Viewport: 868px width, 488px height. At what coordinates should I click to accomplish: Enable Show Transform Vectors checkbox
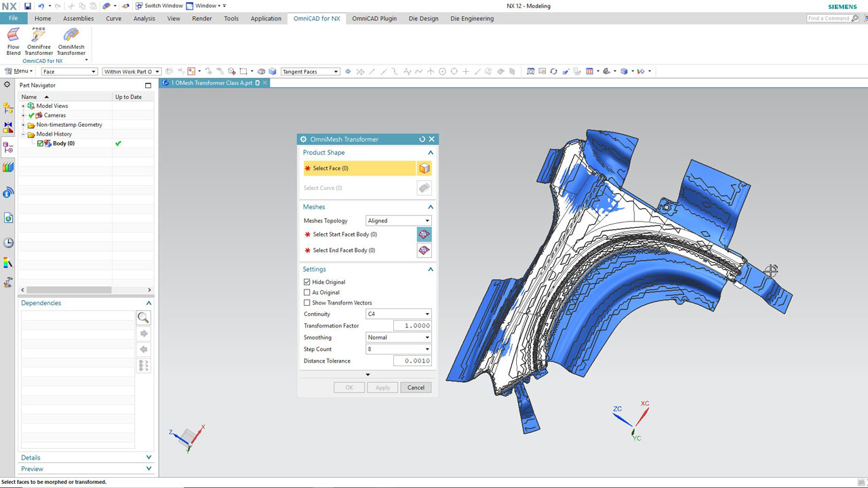point(307,303)
